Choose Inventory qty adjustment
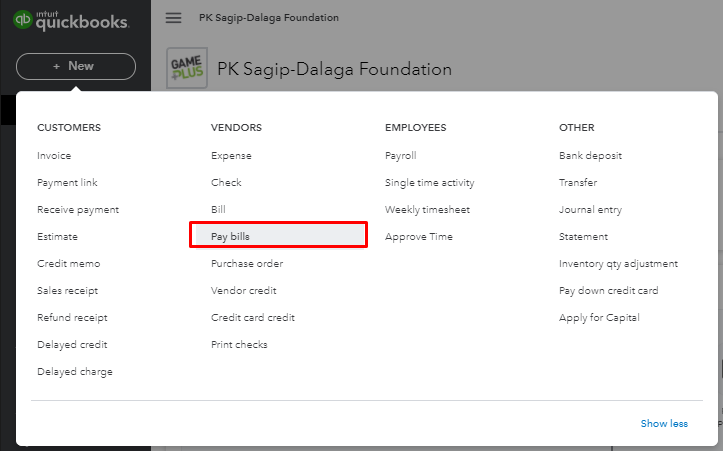 point(618,264)
